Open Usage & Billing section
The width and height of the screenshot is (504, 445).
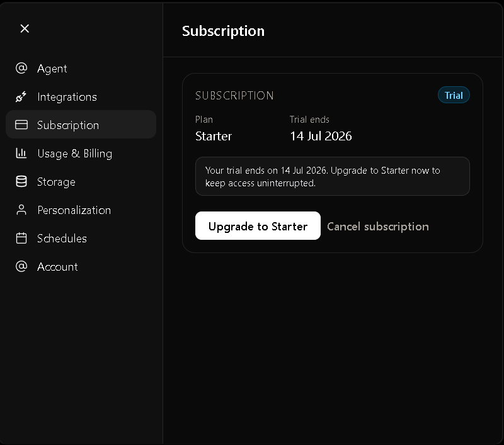pos(81,153)
